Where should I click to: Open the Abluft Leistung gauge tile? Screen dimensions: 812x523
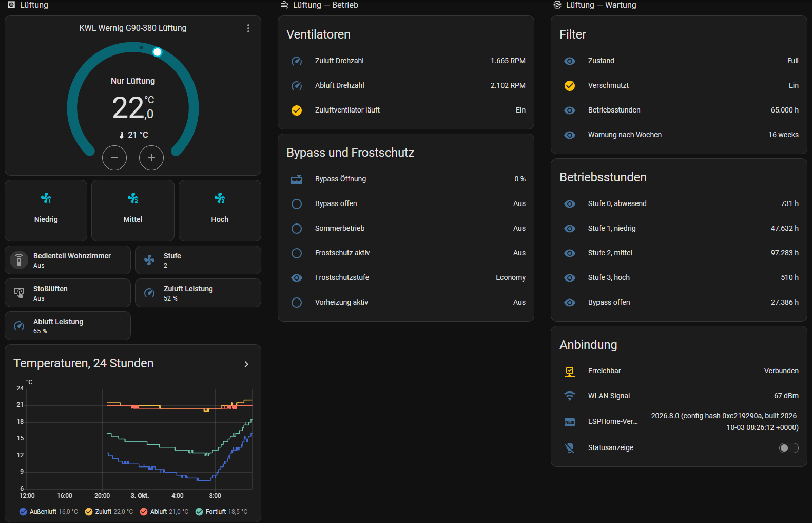click(x=68, y=326)
